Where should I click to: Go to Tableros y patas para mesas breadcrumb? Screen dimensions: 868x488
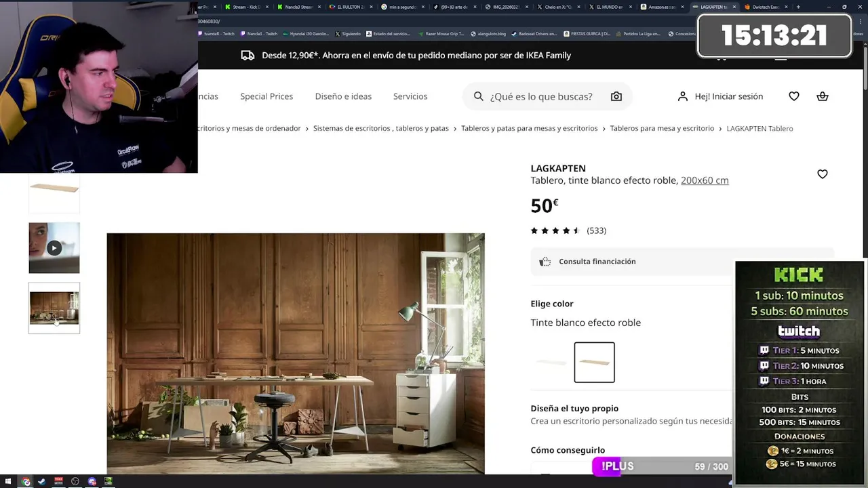click(x=529, y=128)
